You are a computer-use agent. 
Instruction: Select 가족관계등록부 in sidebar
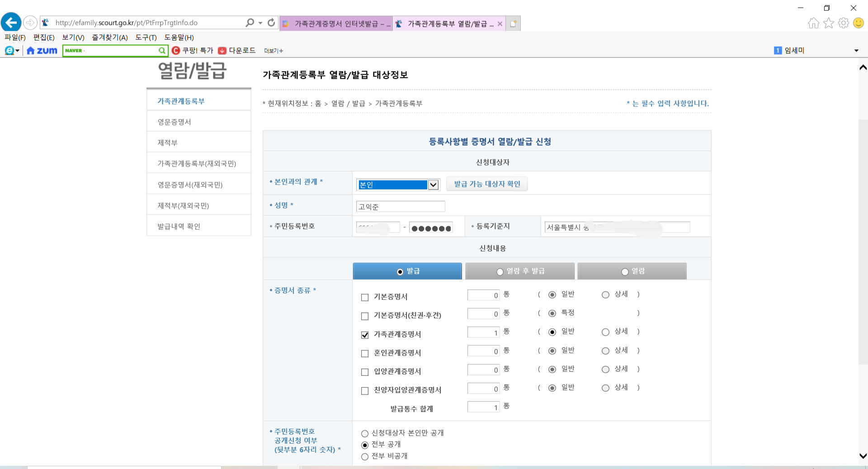click(x=181, y=101)
